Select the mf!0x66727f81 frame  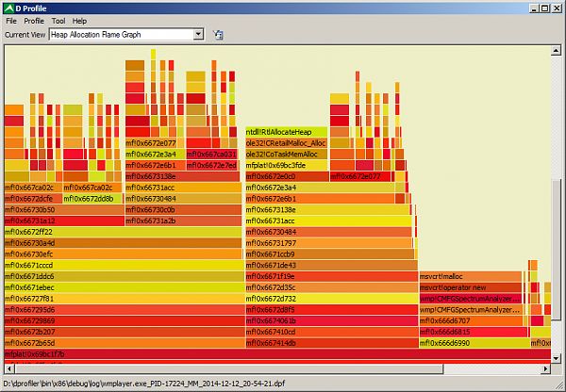click(x=125, y=299)
